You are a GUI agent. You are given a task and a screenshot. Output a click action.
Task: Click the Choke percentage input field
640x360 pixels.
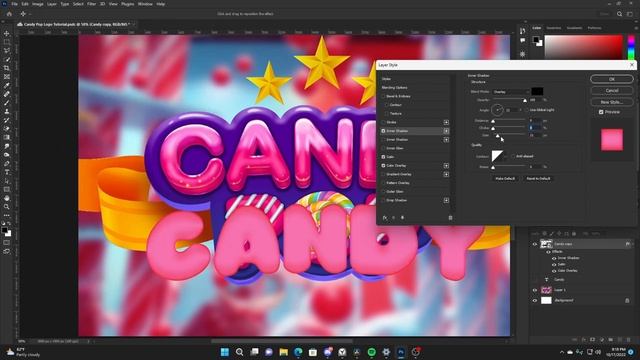536,128
